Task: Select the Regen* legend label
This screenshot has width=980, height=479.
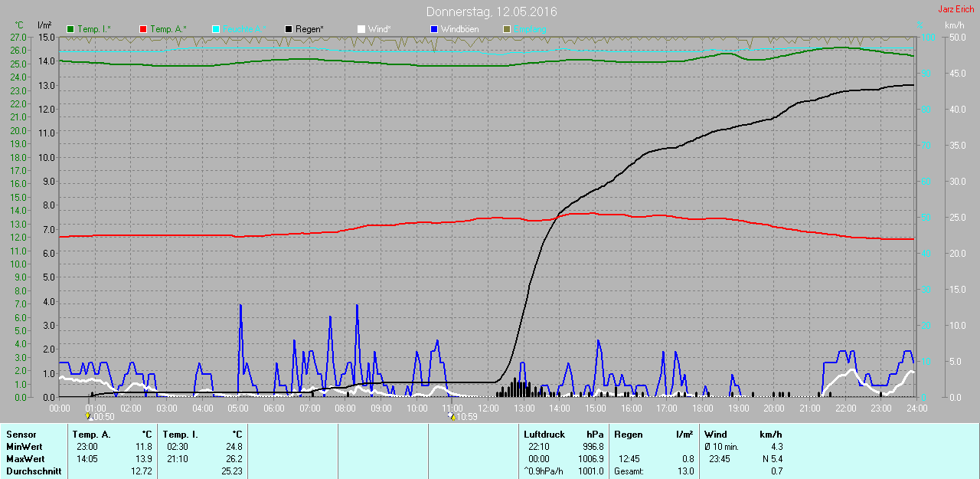Action: coord(309,29)
